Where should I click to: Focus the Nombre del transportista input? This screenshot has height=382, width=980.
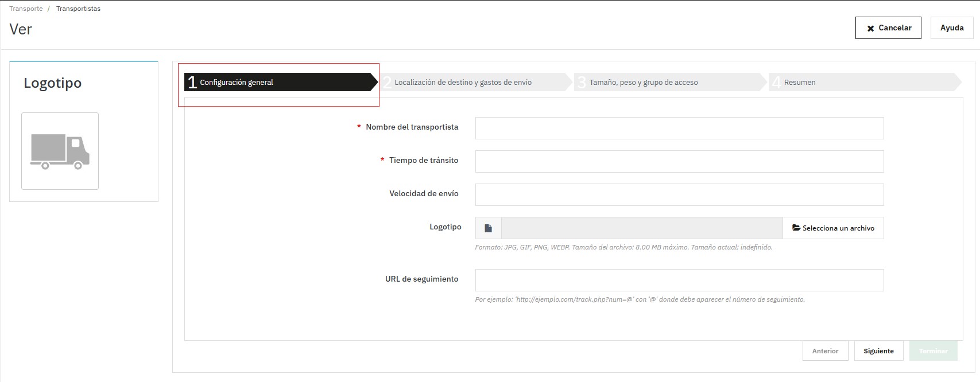point(679,128)
